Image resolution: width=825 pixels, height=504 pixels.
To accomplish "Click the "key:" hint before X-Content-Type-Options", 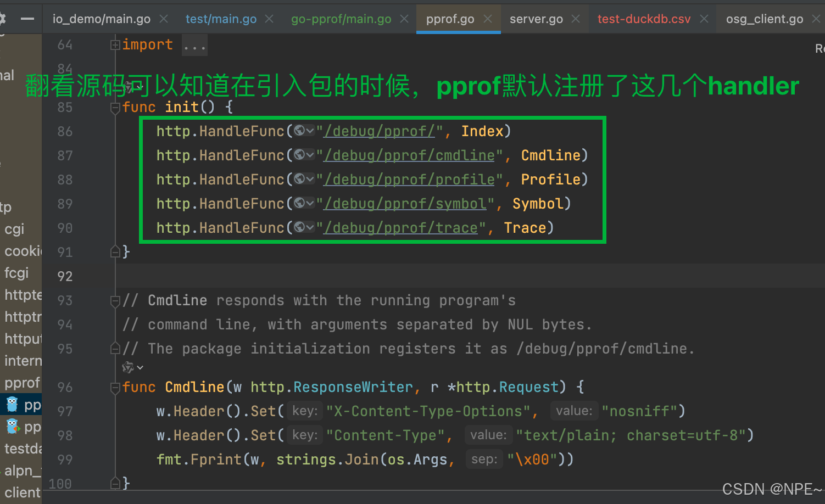I will (305, 411).
